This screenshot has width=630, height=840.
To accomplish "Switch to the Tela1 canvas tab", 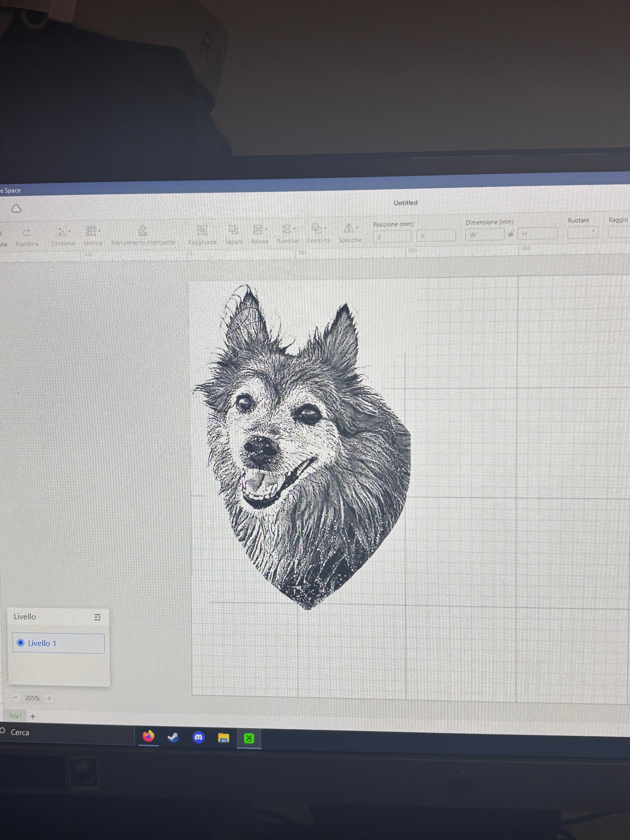I will (15, 716).
